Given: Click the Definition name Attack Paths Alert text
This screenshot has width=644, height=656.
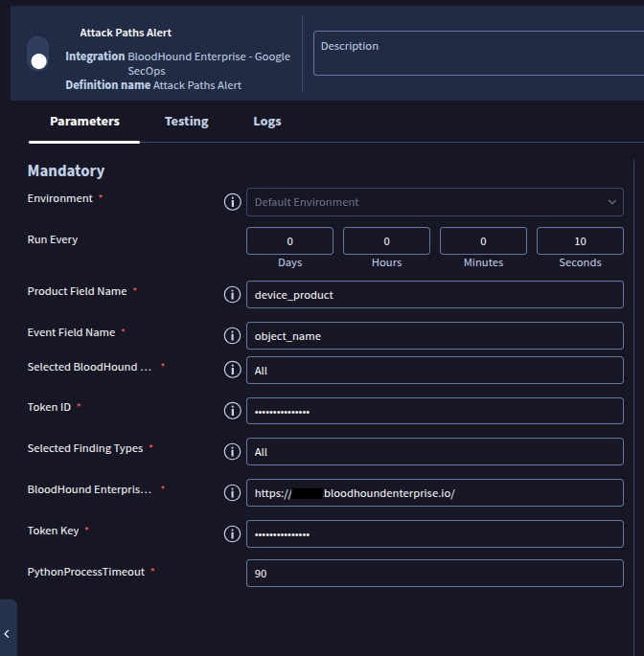Looking at the screenshot, I should pyautogui.click(x=153, y=85).
